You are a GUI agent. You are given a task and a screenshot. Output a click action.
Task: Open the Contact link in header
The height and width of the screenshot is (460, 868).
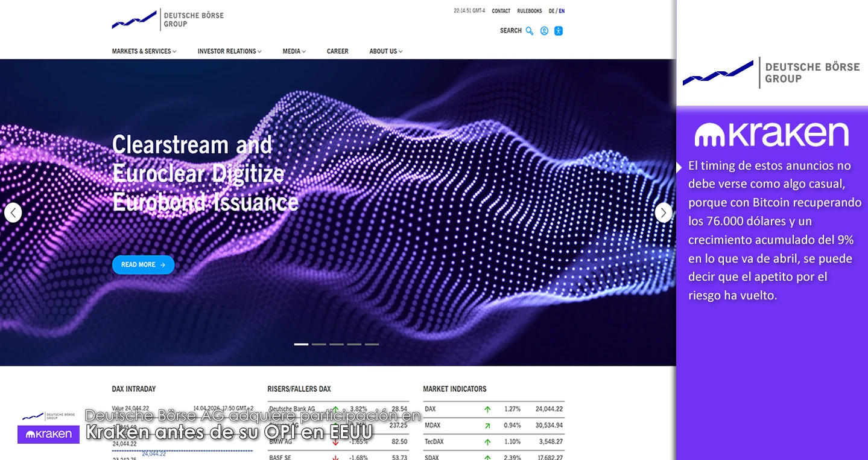tap(501, 11)
